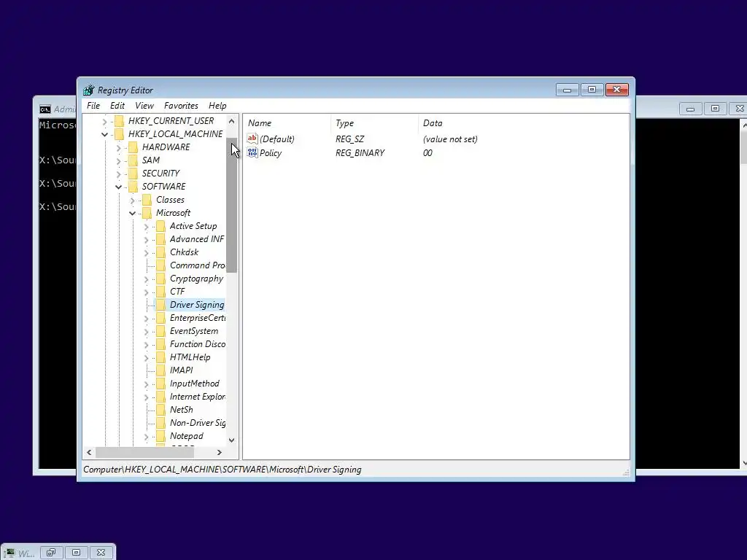The height and width of the screenshot is (560, 747).
Task: Click the Command Processor folder icon
Action: (x=161, y=265)
